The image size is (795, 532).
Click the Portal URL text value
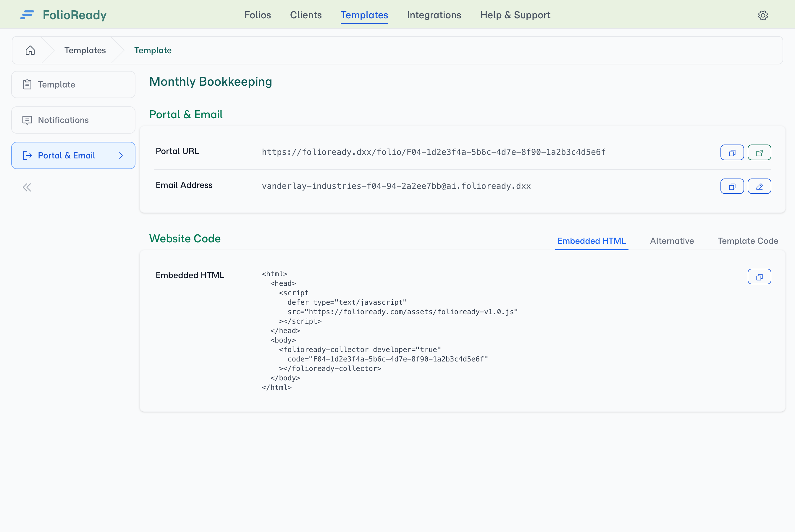click(x=434, y=152)
